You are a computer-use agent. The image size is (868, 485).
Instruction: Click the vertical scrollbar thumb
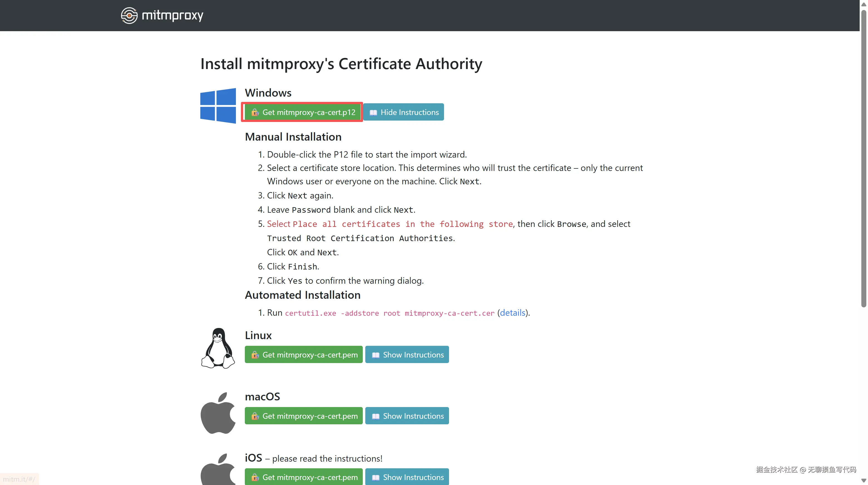[x=863, y=158]
